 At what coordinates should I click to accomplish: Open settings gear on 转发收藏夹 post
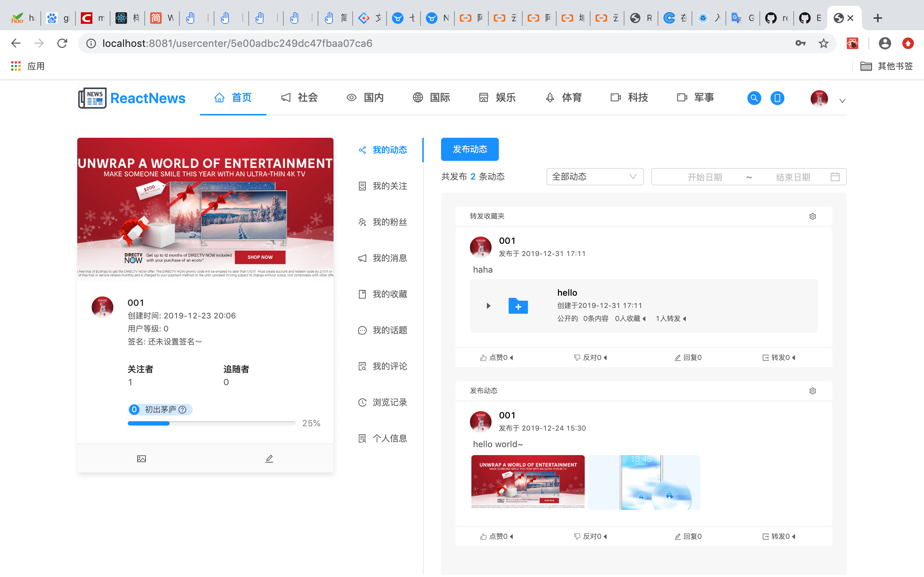tap(812, 216)
